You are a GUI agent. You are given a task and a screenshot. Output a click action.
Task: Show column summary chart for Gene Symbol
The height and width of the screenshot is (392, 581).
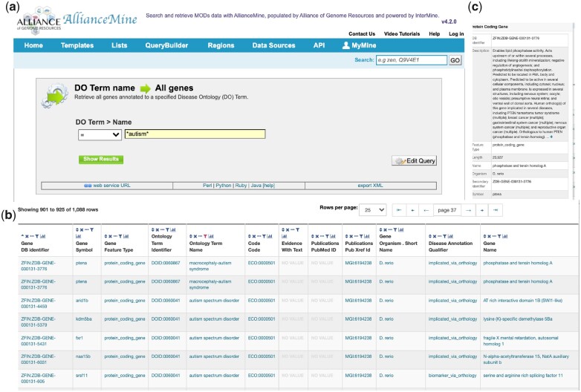[x=78, y=236]
